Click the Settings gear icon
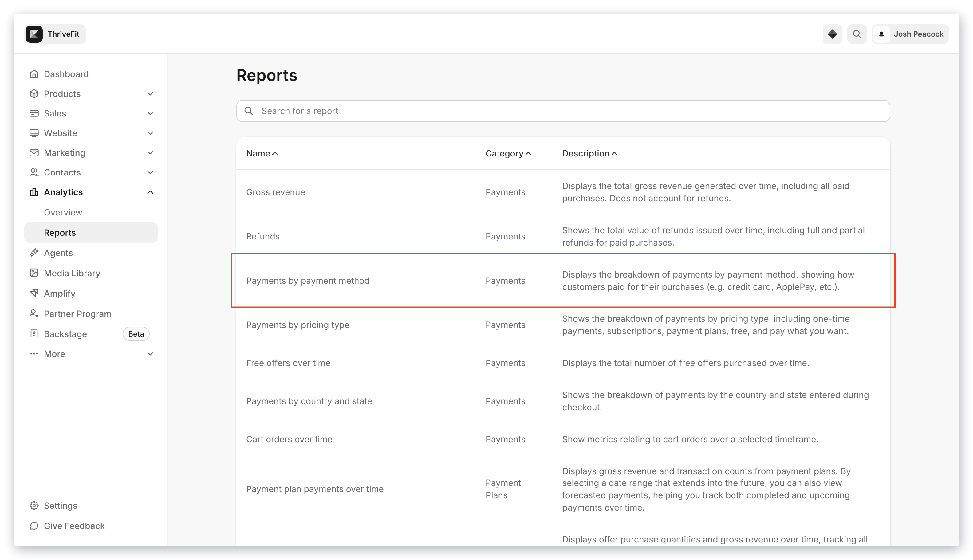 [x=34, y=505]
